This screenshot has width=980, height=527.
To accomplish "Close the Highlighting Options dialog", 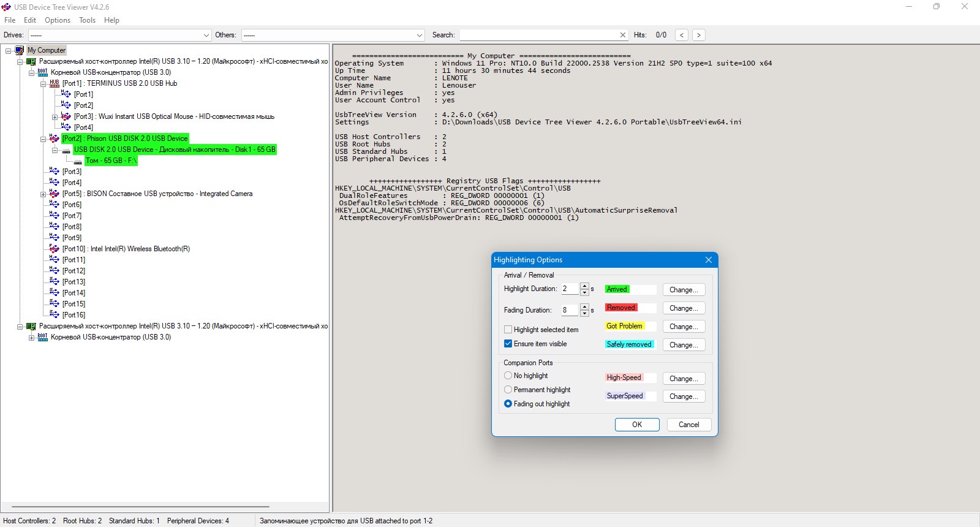I will (x=709, y=260).
